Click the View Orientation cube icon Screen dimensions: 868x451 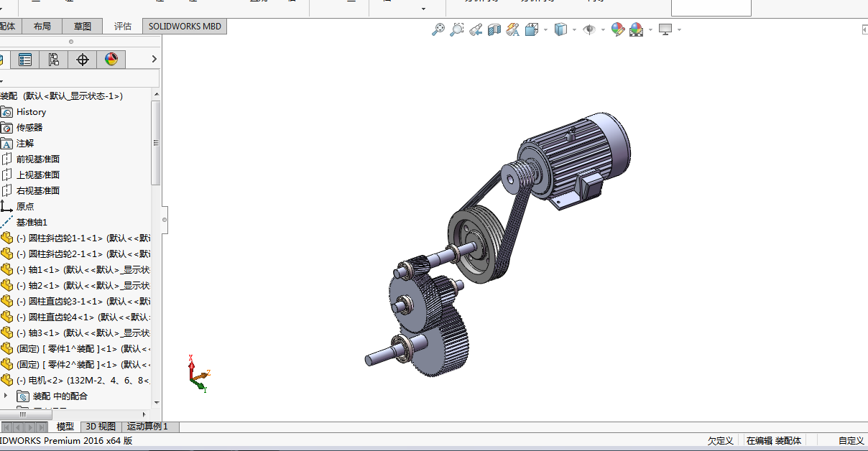click(x=532, y=29)
